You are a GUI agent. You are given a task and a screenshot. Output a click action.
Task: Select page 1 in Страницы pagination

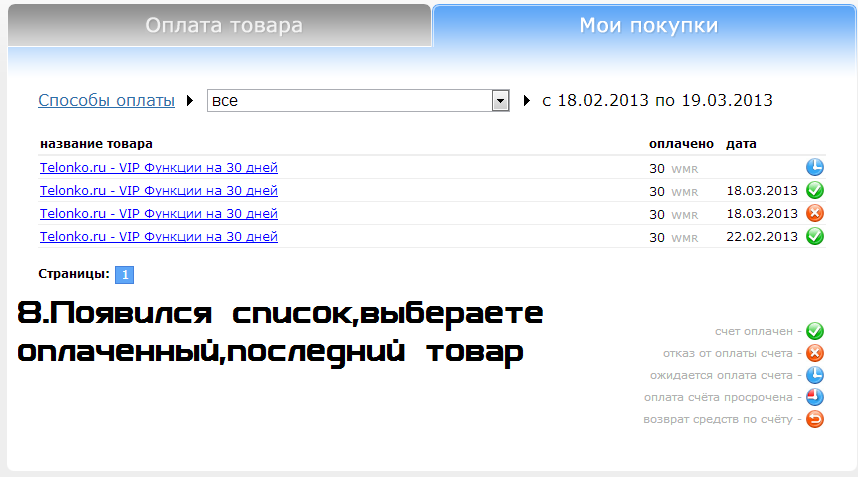pyautogui.click(x=125, y=275)
